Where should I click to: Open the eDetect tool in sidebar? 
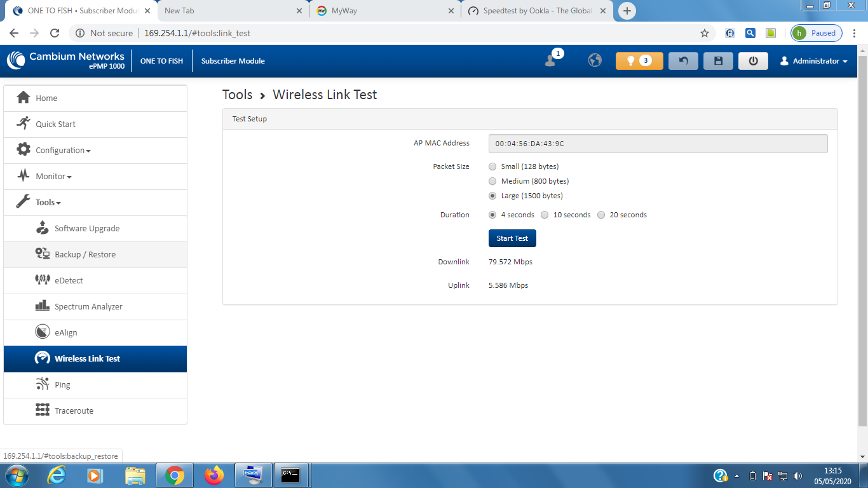click(69, 280)
